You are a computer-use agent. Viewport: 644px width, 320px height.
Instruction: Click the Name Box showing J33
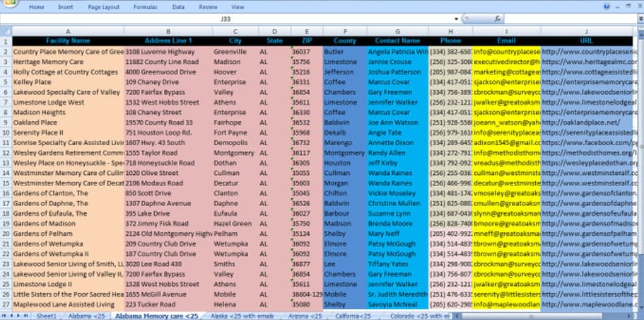click(x=226, y=19)
